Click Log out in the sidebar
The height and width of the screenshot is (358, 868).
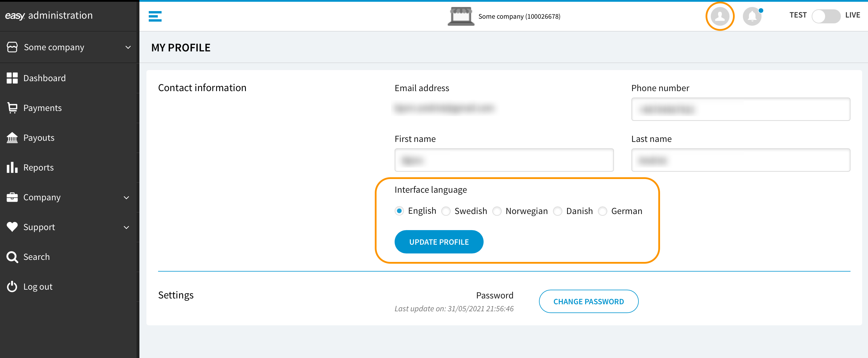tap(38, 286)
